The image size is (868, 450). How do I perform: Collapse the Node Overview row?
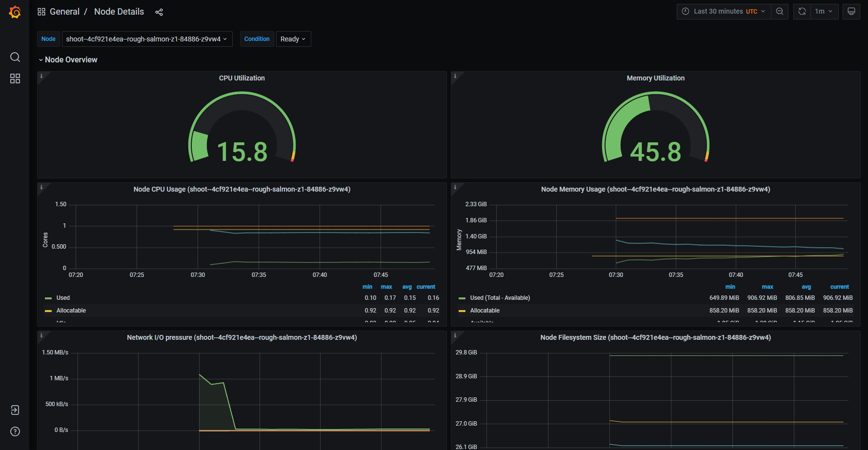tap(71, 59)
